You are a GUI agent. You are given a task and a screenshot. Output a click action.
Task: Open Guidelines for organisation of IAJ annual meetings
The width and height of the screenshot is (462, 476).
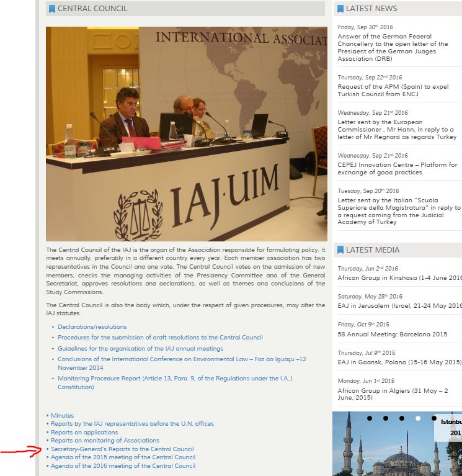pos(140,349)
